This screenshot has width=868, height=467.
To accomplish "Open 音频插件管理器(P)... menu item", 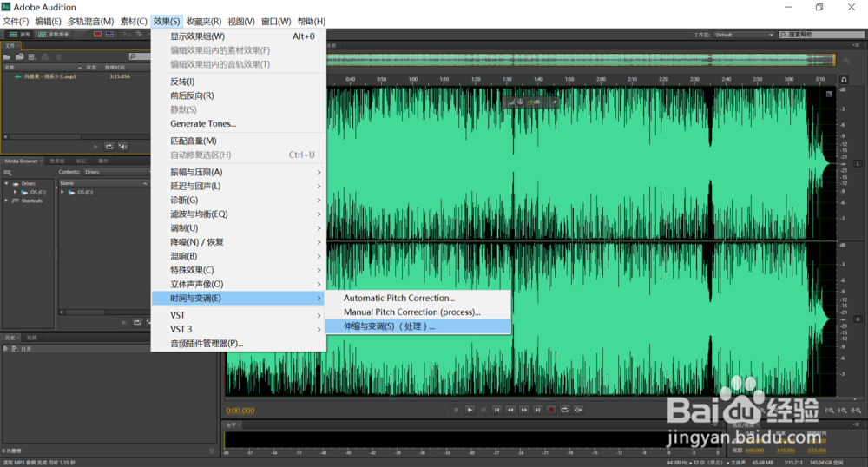I will (239, 344).
